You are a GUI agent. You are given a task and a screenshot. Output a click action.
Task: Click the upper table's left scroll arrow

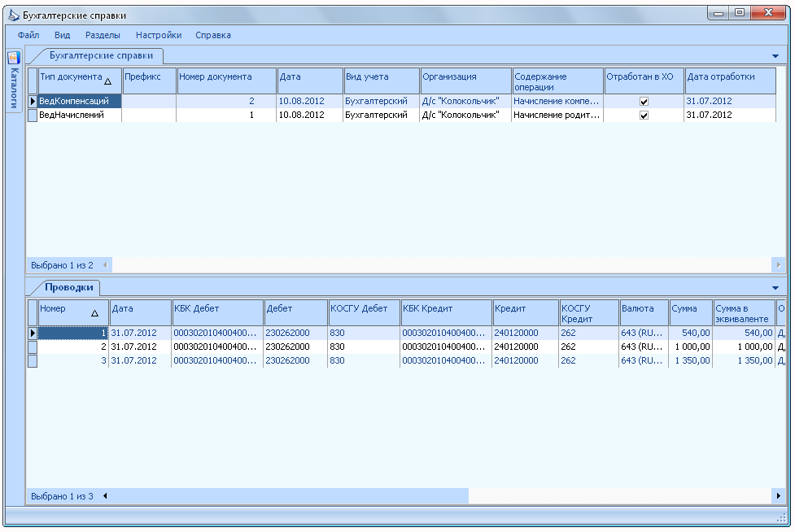[106, 264]
